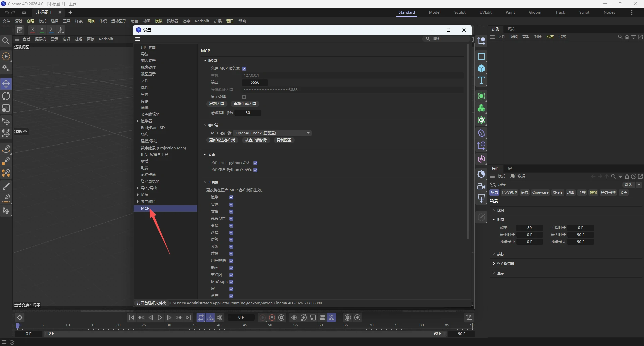Expand 渲染器 in the settings tree
The height and width of the screenshot is (346, 644).
(x=138, y=121)
